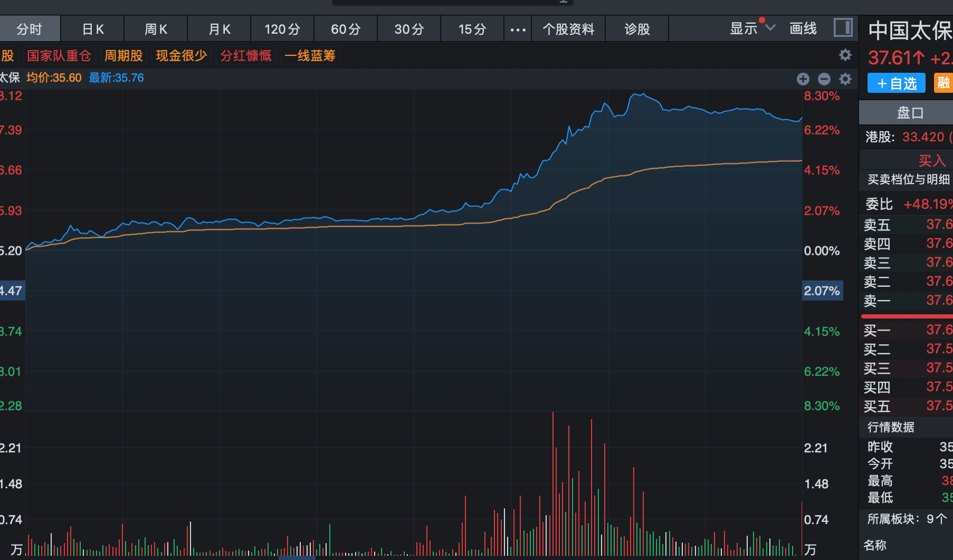Select the 买一 order row
The width and height of the screenshot is (953, 560).
[x=907, y=330]
